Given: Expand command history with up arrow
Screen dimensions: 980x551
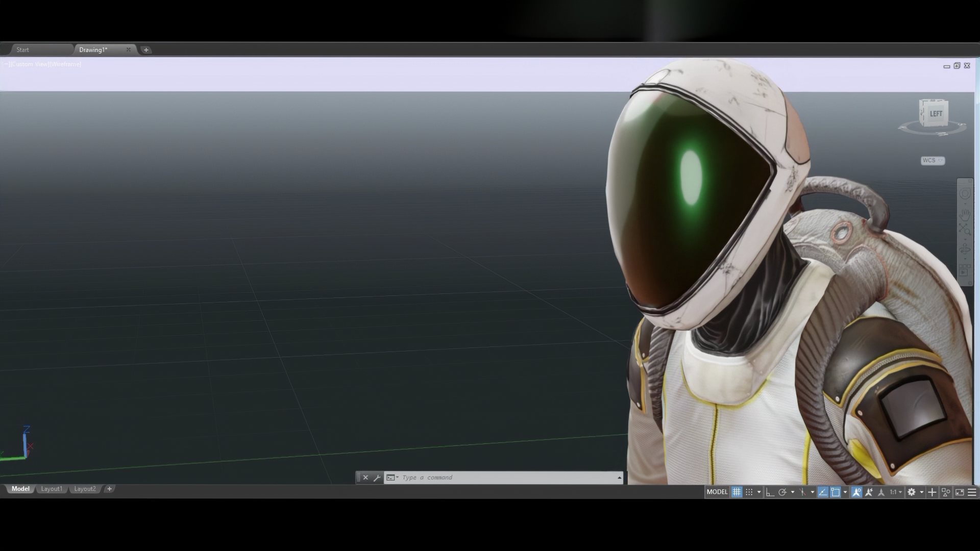Looking at the screenshot, I should tap(619, 478).
